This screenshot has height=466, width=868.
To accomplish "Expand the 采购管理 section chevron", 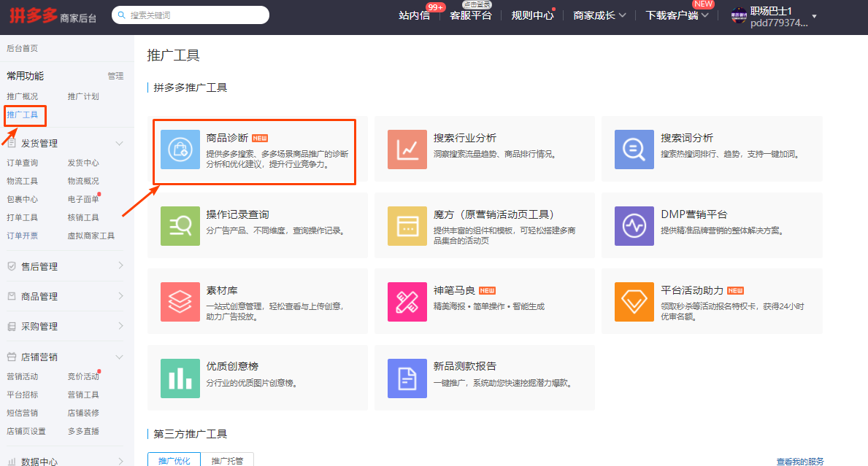I will [120, 326].
